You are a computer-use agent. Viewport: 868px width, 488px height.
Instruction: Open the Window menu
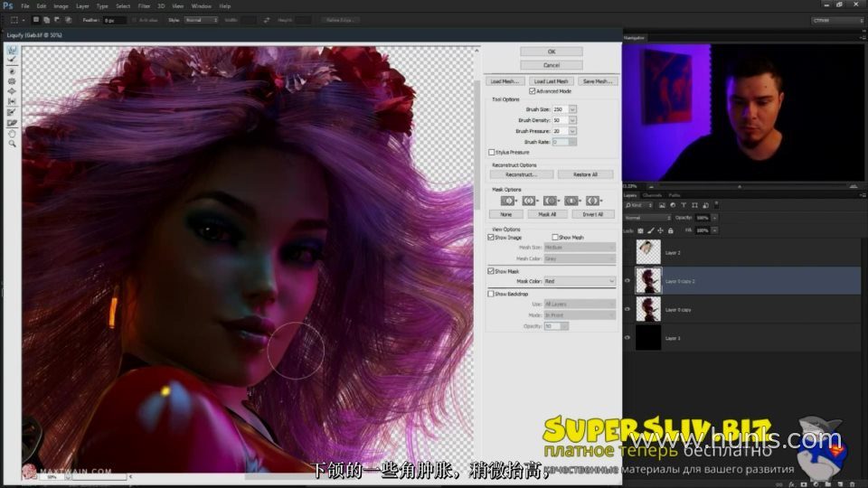tap(202, 6)
